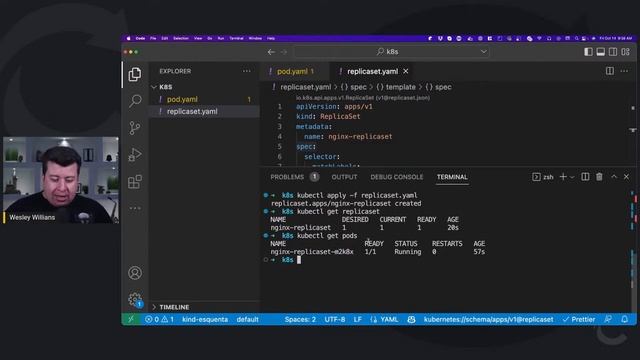Open the Explorer view in activity bar
Screen dimensions: 640x360
(x=135, y=74)
